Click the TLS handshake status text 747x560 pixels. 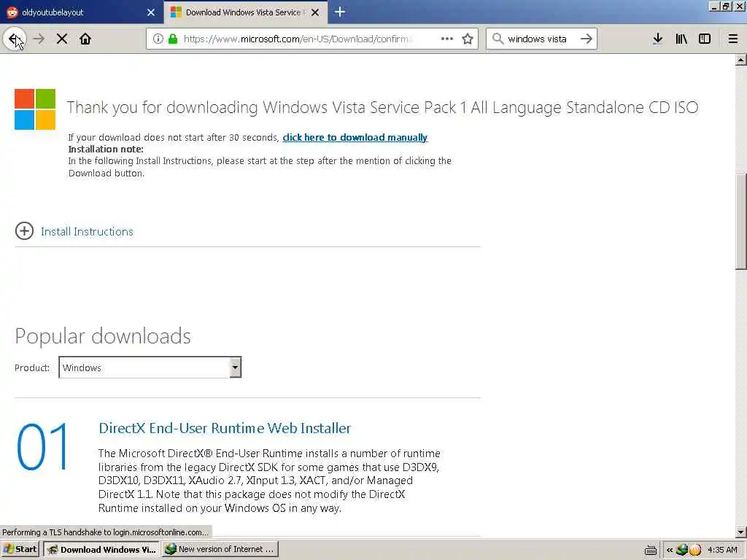pos(105,532)
